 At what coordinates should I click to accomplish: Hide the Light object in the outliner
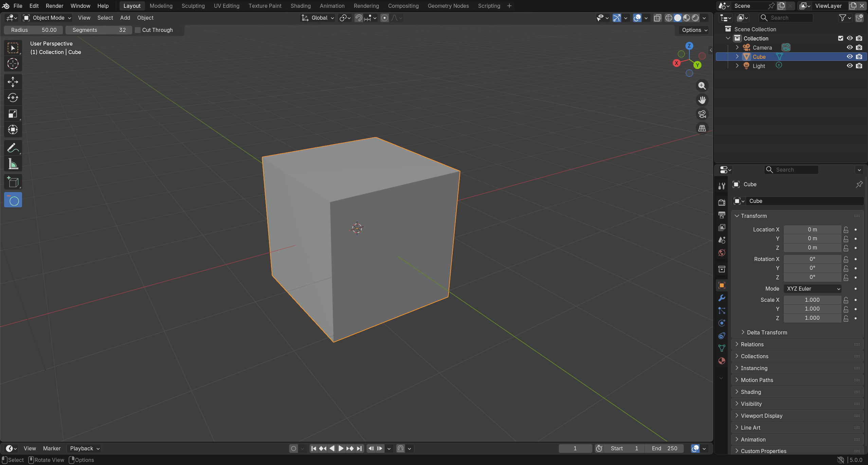(849, 66)
